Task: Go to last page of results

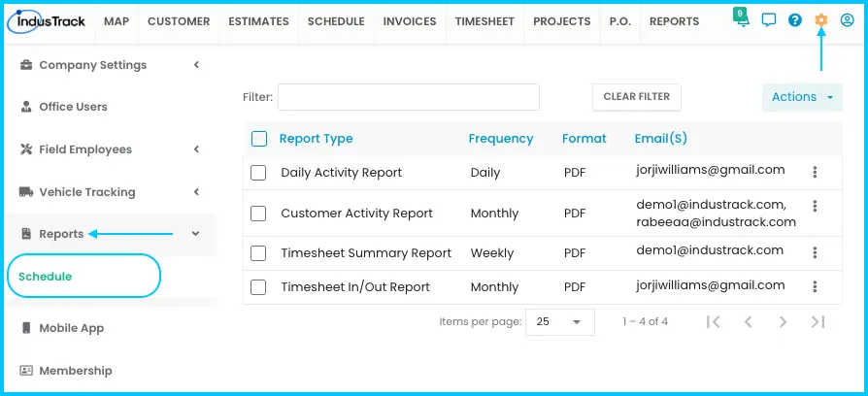Action: tap(818, 322)
